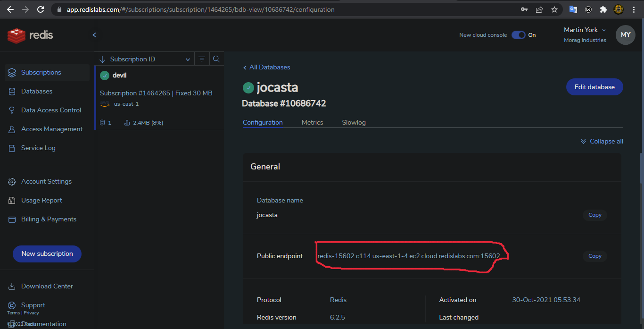Click the Edit database button
Image resolution: width=644 pixels, height=329 pixels.
(x=594, y=87)
